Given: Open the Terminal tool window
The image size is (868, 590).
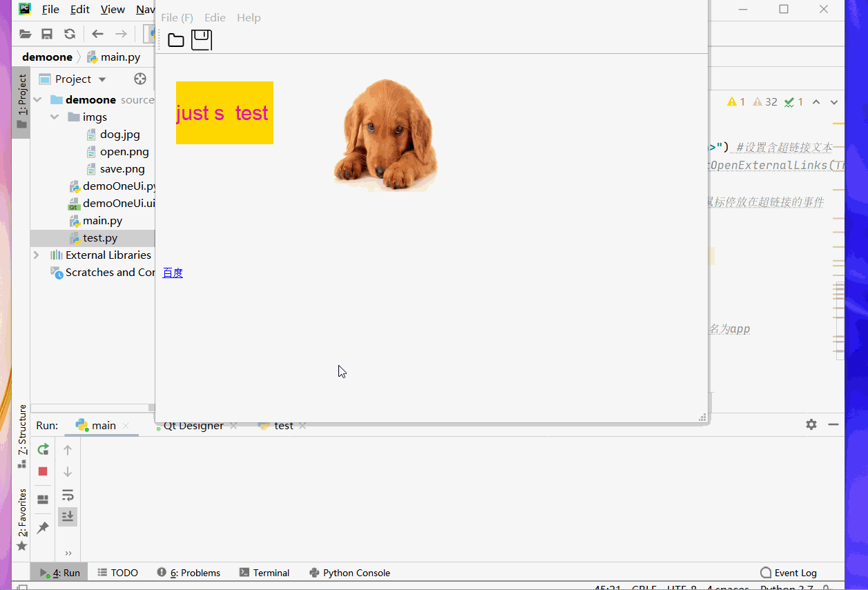Looking at the screenshot, I should tap(264, 573).
